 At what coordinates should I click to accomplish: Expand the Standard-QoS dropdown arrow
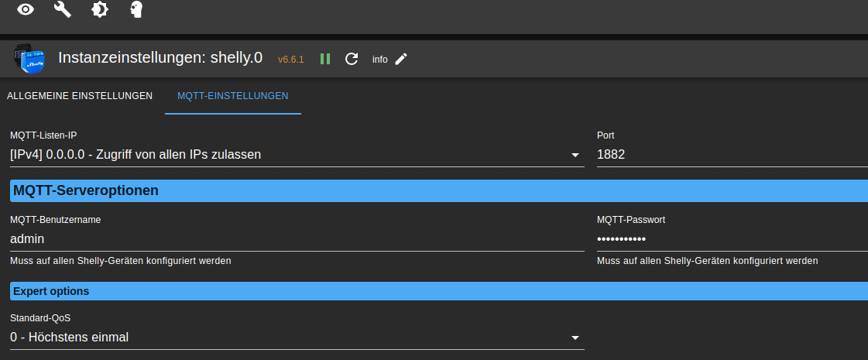click(x=575, y=338)
